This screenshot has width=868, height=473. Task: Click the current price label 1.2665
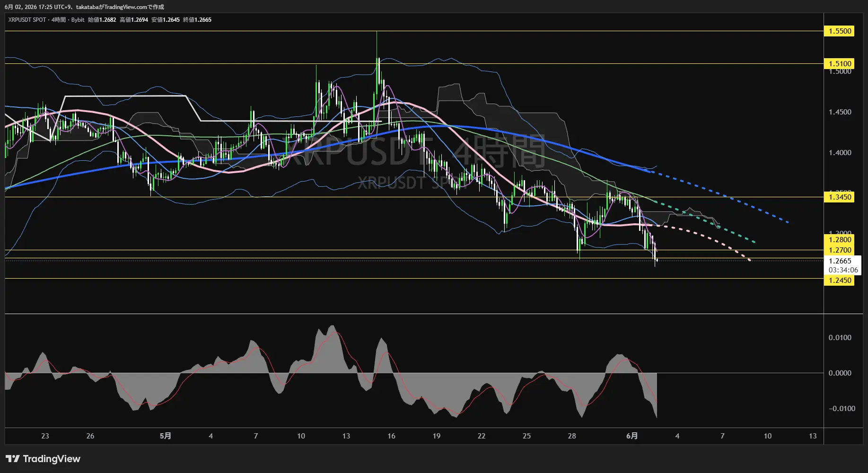840,261
